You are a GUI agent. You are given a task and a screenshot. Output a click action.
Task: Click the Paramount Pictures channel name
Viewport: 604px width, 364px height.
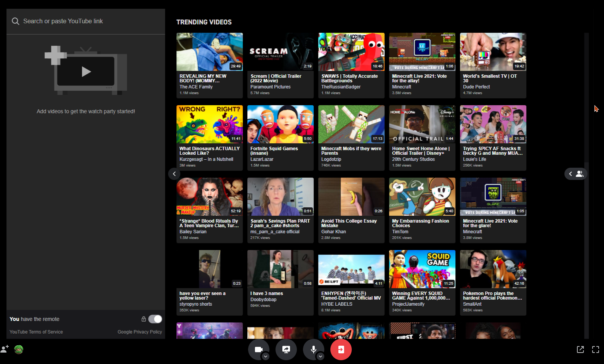coord(271,87)
